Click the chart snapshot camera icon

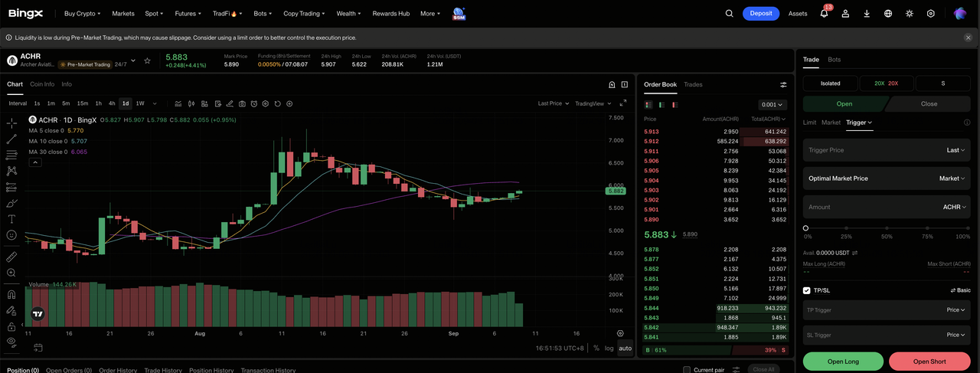pos(242,103)
